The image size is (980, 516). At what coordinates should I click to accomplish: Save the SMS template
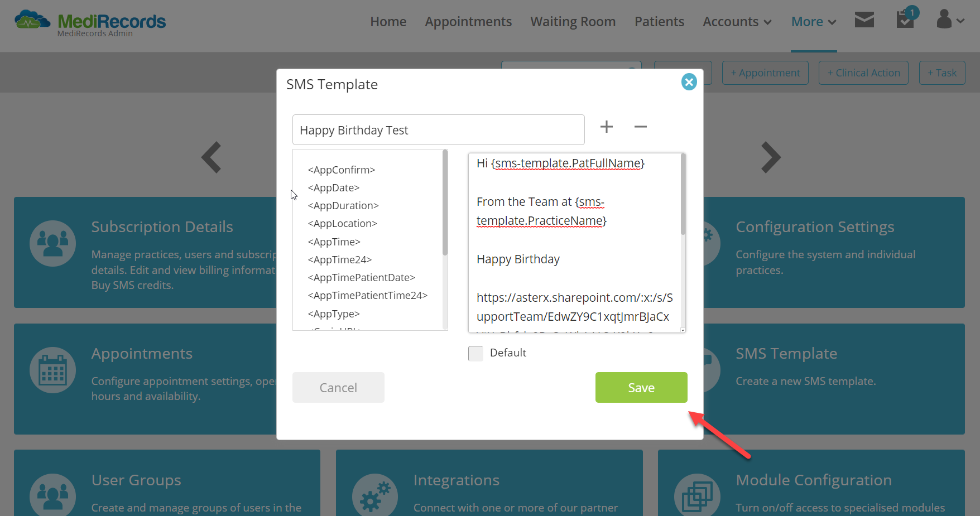[x=641, y=387]
